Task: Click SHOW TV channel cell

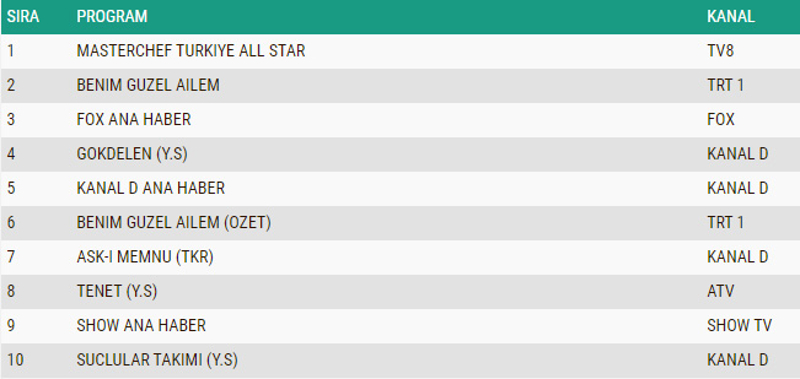Action: (739, 325)
